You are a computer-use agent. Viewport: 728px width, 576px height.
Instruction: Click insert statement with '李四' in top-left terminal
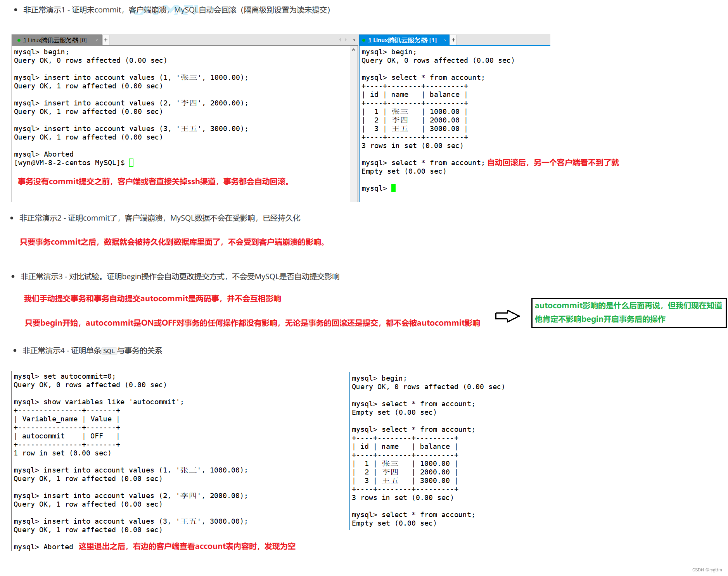[x=131, y=103]
